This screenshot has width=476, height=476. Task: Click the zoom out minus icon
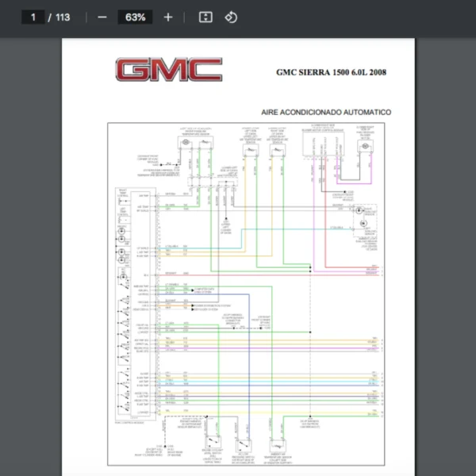(x=102, y=17)
